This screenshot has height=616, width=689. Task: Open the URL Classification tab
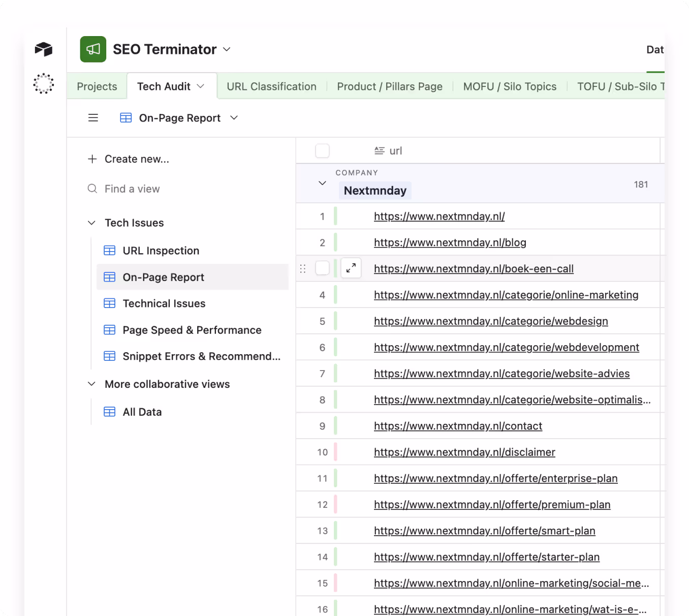click(x=272, y=86)
